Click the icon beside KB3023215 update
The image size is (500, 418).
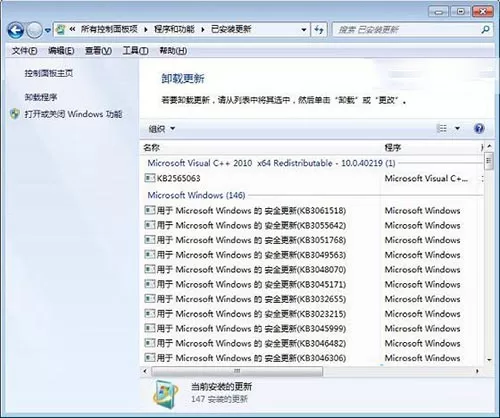pyautogui.click(x=150, y=314)
